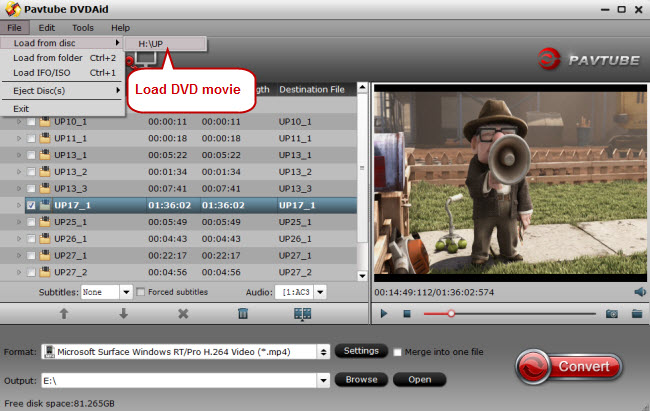Choose Load IFO/ISO menu entry
The width and height of the screenshot is (650, 411).
(x=62, y=73)
